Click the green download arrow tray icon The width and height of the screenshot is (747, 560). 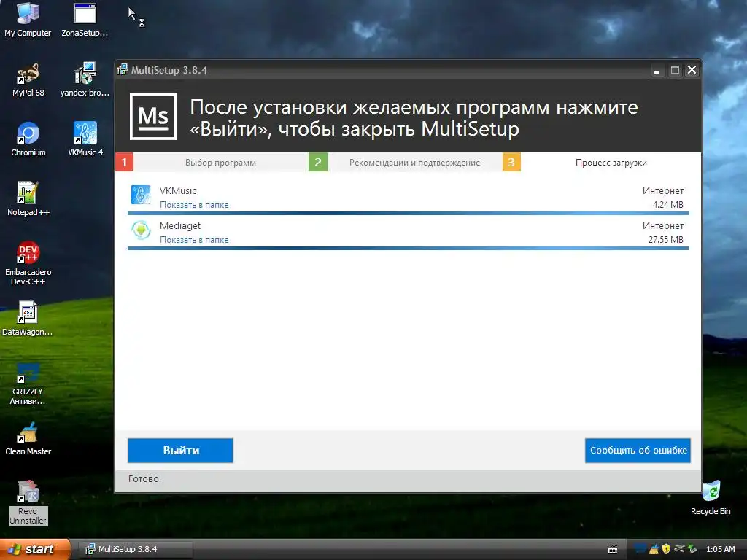coord(692,549)
